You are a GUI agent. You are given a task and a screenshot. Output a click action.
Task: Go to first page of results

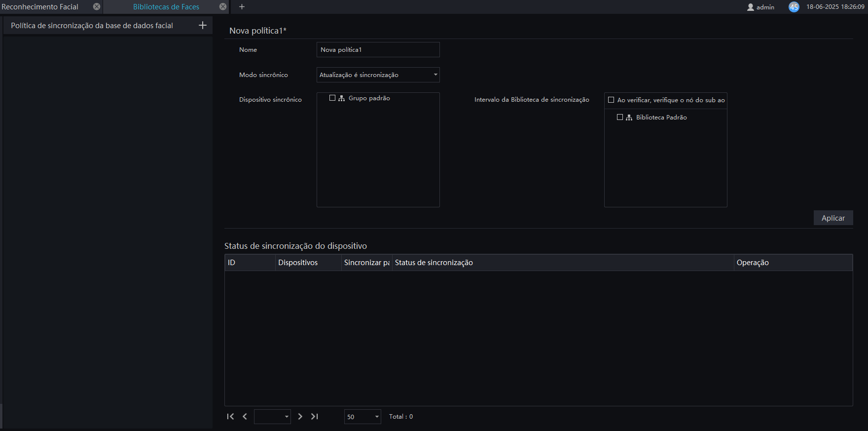pos(230,417)
